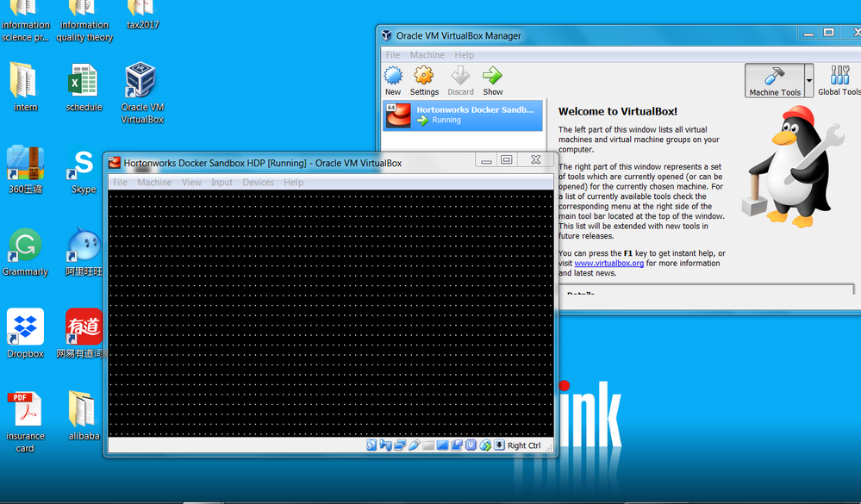Screen dimensions: 861x504
Task: Open Input menu in Hortonworks VM window
Action: pos(221,183)
